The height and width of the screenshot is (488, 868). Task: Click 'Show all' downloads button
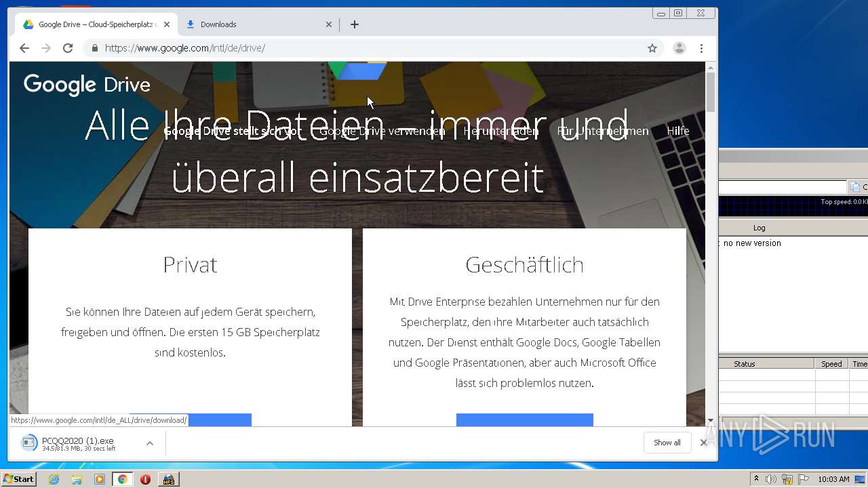[x=667, y=443]
